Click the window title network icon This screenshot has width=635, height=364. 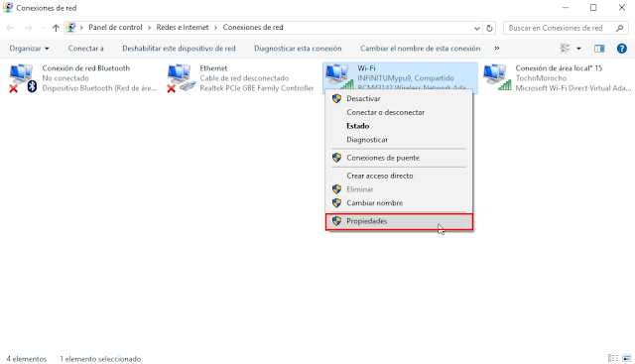(x=8, y=8)
